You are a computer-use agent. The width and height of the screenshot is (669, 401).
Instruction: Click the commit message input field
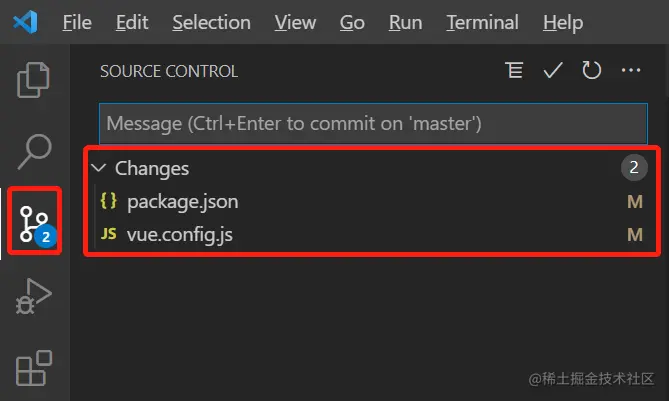coord(373,124)
